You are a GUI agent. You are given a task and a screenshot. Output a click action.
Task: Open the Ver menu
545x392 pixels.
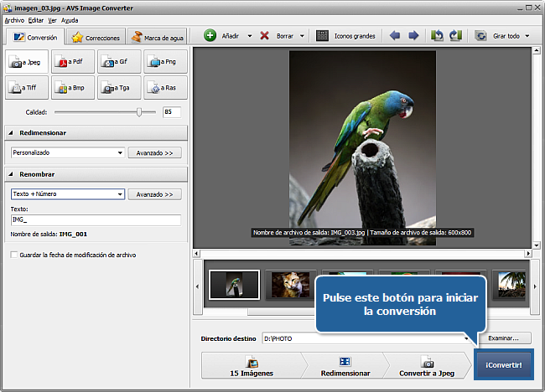pyautogui.click(x=52, y=20)
